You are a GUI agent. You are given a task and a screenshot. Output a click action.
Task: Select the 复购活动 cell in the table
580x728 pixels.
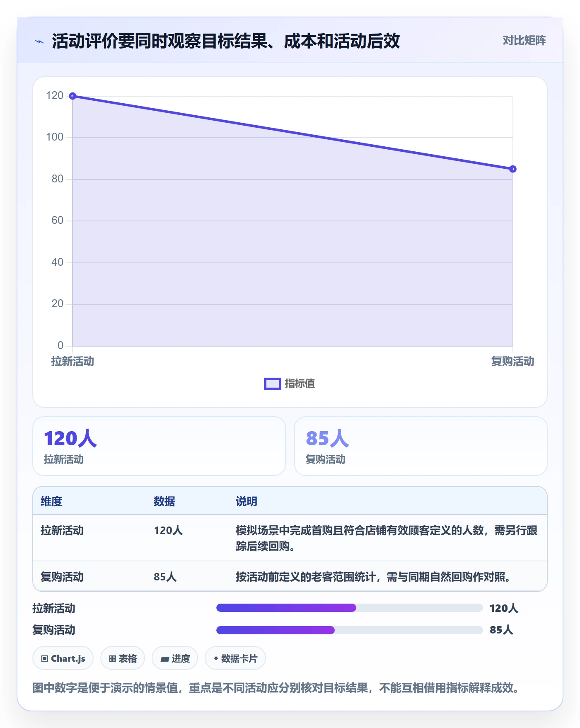pos(62,577)
